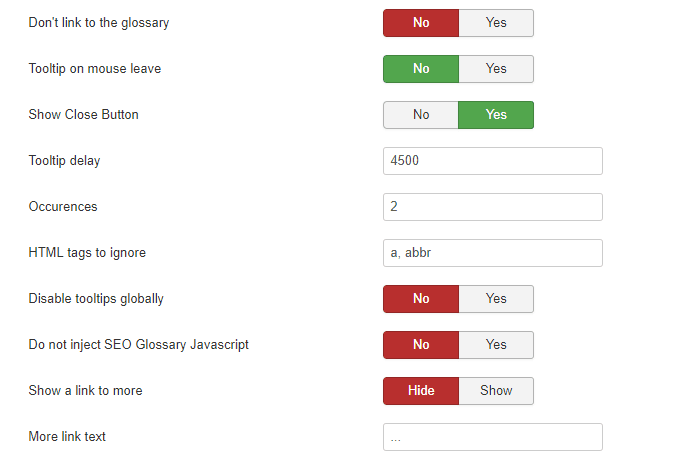Select No for Disable tooltips globally

[421, 299]
